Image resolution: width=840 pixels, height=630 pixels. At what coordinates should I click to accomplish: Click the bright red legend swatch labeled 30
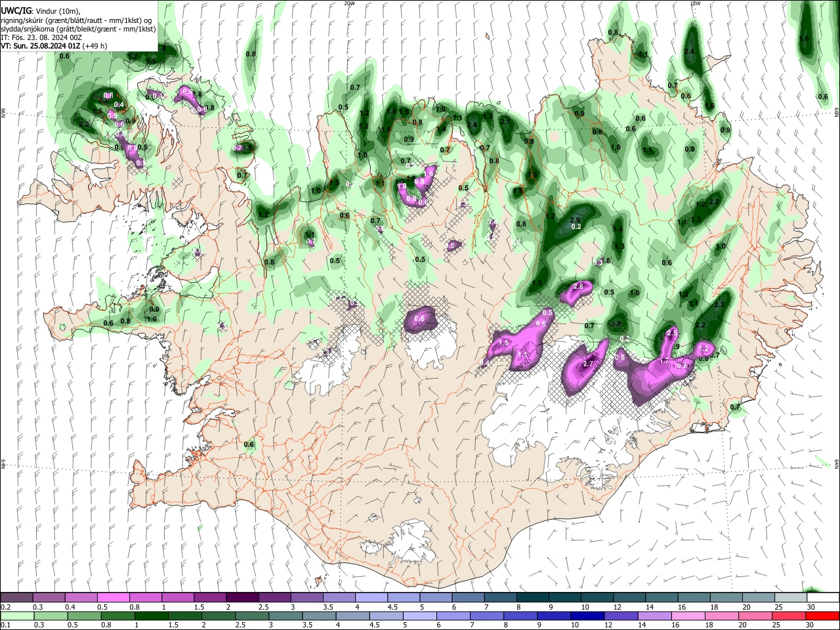point(822,616)
